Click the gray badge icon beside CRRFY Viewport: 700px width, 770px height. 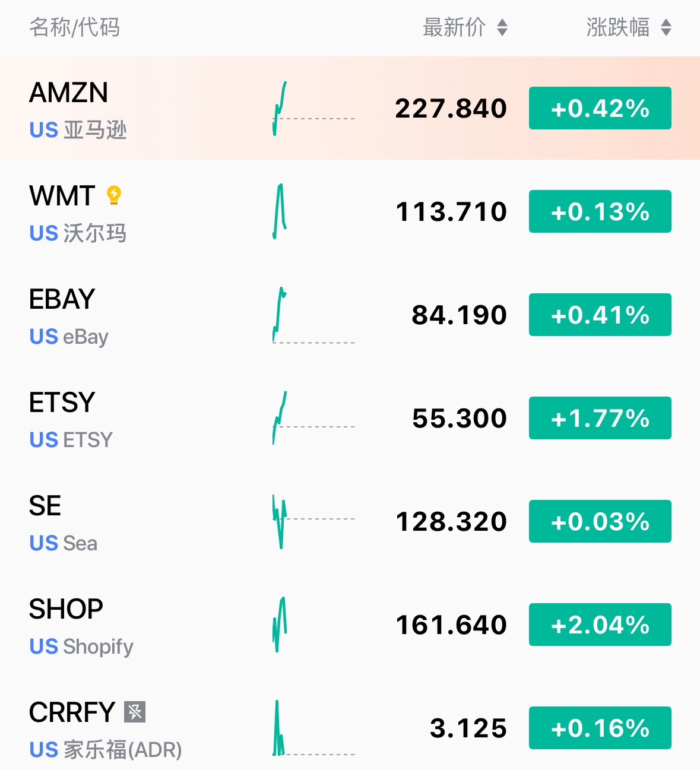tap(135, 711)
